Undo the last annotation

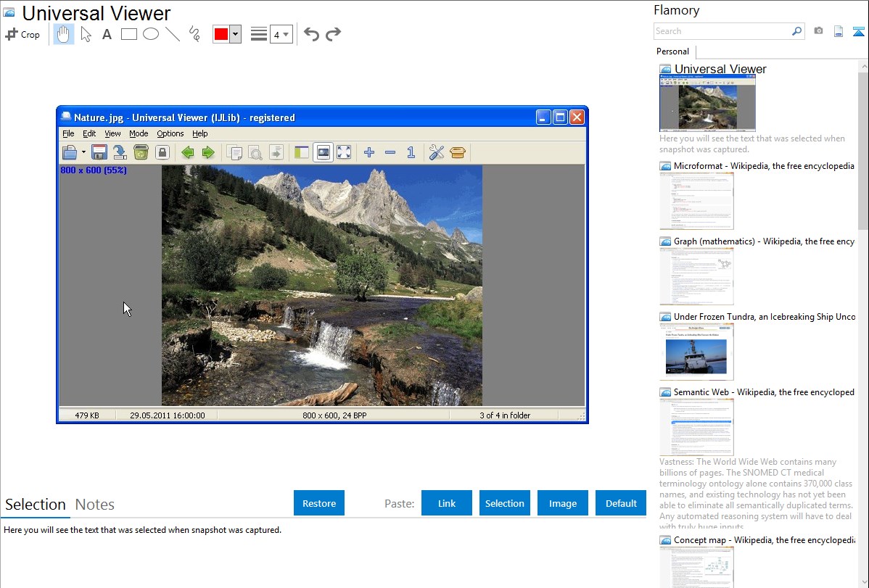tap(311, 34)
